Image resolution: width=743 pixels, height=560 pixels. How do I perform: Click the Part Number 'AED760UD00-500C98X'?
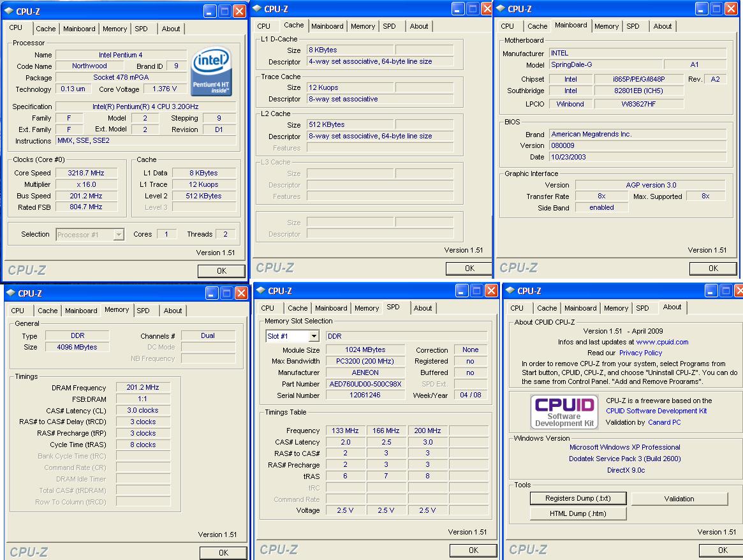(365, 384)
